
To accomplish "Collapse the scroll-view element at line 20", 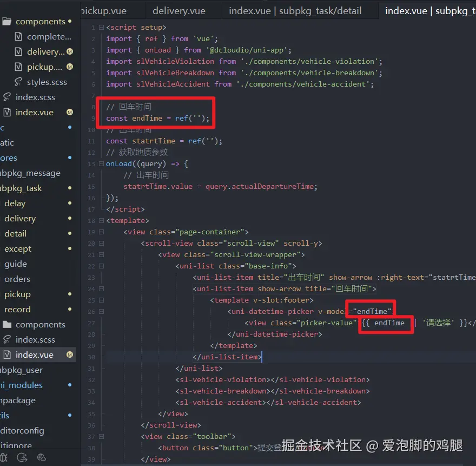I will [101, 244].
